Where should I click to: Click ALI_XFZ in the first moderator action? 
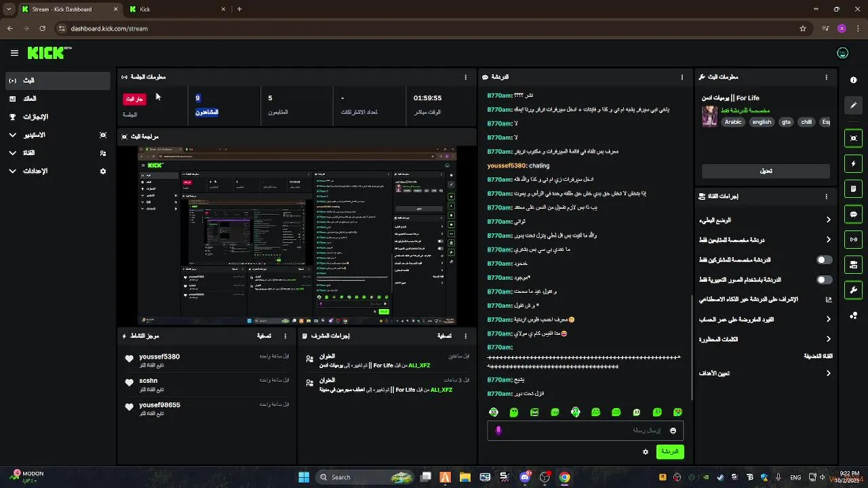(419, 366)
